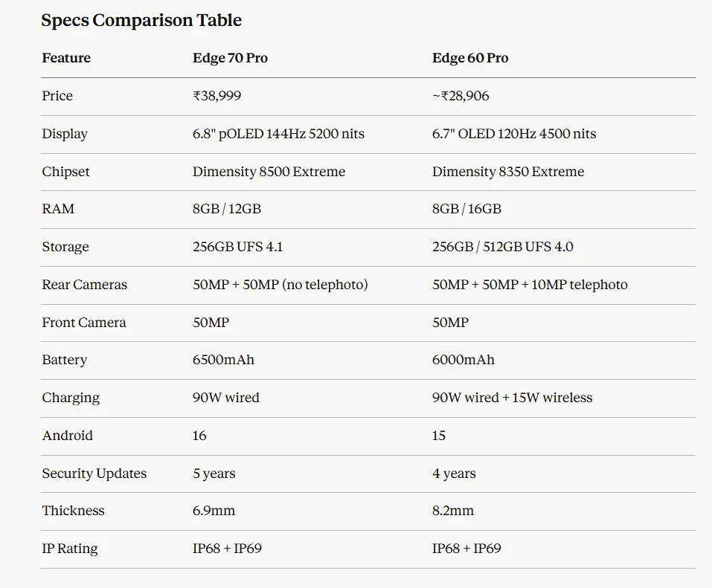
Task: Click the Dimensity 8500 Extreme chipset cell
Action: click(x=269, y=172)
